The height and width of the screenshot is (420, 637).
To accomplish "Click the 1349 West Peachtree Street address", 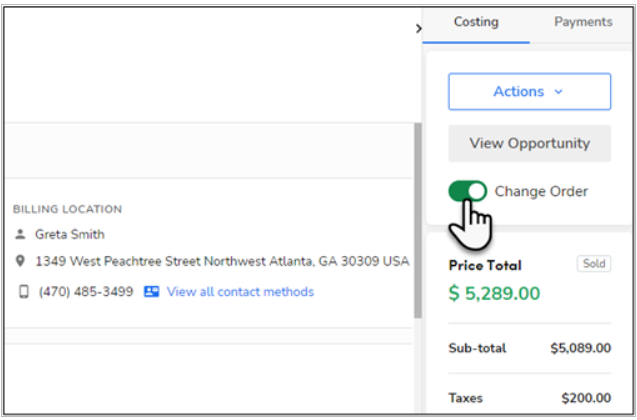I will tap(222, 262).
